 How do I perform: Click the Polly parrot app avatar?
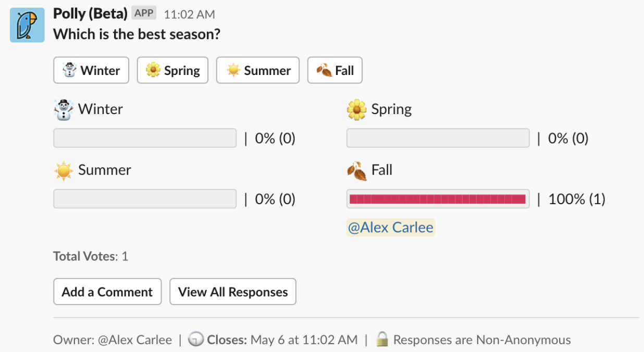click(27, 25)
